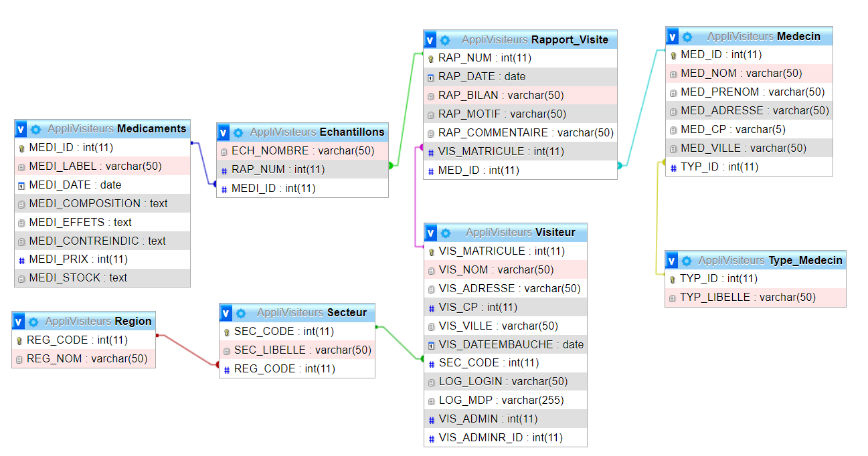Click the Secteur table gear icon
The width and height of the screenshot is (868, 456).
point(241,313)
